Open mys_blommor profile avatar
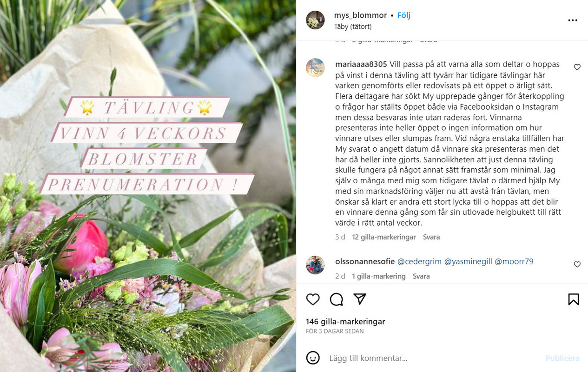Viewport: 588px width, 372px height. [x=315, y=20]
